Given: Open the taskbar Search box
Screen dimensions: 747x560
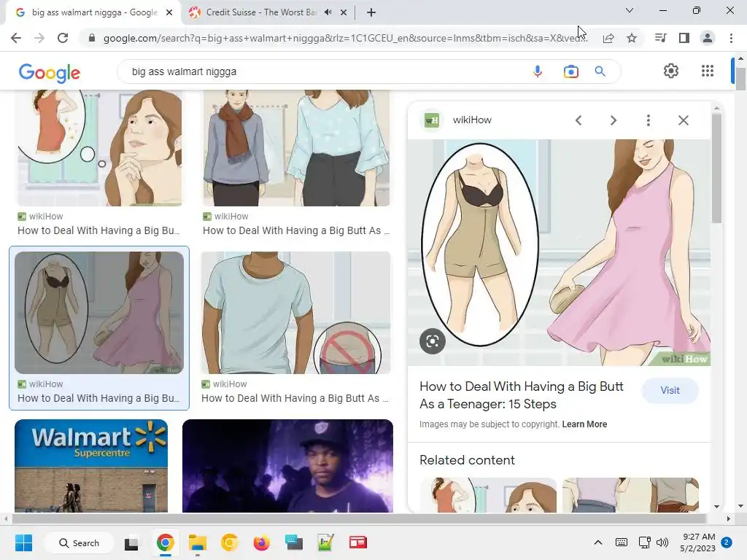Looking at the screenshot, I should [x=79, y=542].
